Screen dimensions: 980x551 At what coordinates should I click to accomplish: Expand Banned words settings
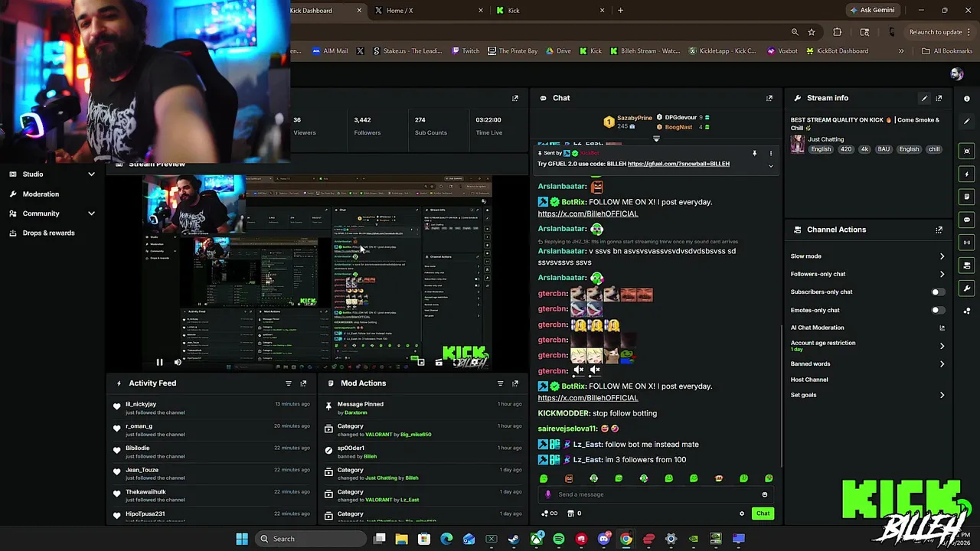(942, 364)
